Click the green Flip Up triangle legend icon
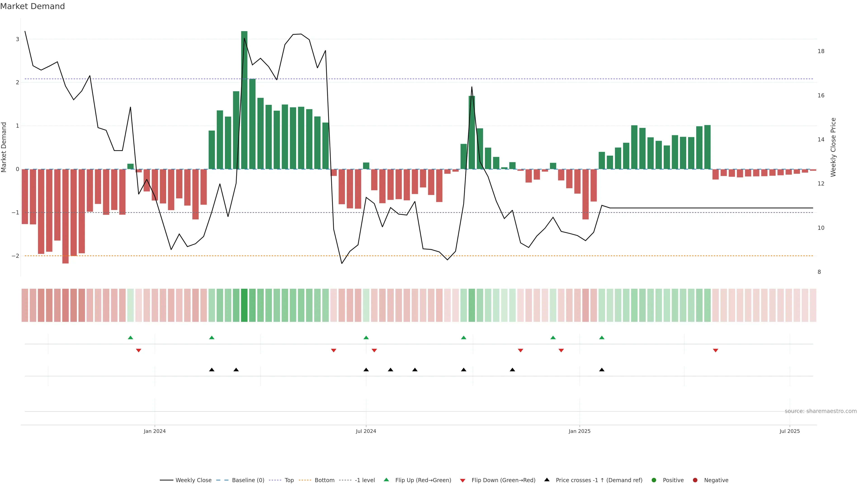 click(386, 480)
